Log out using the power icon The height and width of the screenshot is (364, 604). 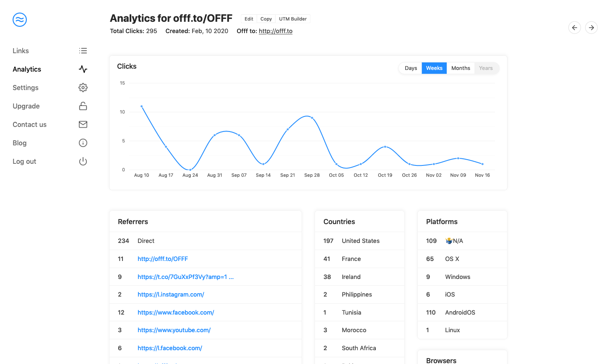[x=83, y=161]
